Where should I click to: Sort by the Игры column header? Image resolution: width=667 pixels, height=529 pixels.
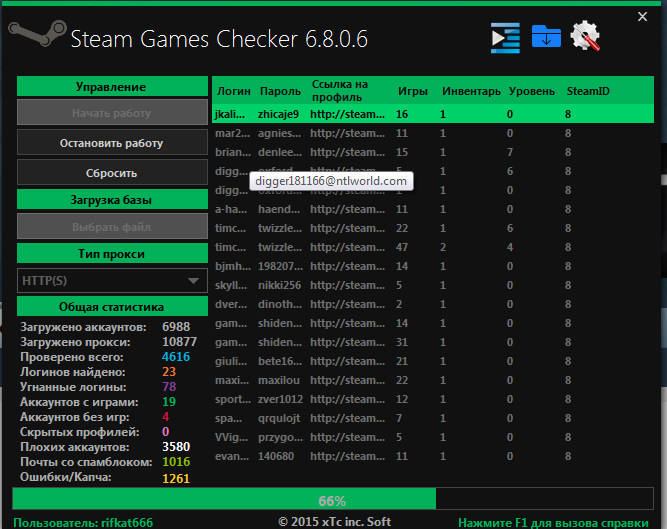(413, 91)
